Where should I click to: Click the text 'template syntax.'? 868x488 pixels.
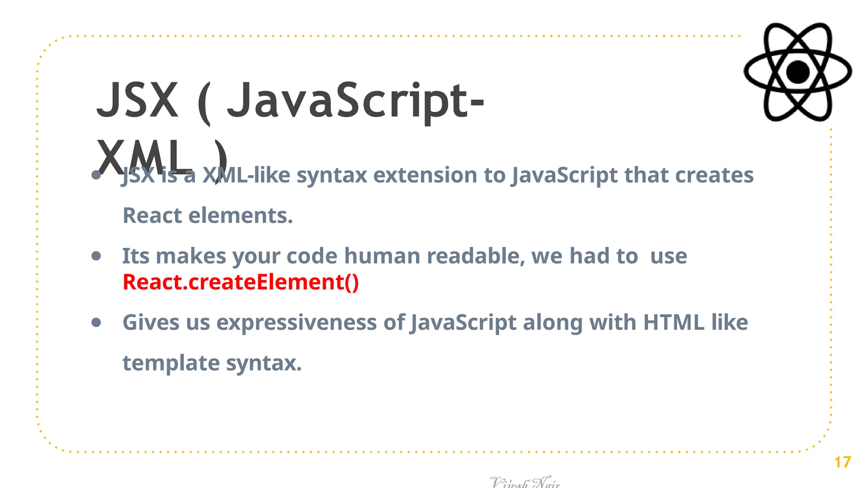[x=212, y=363]
